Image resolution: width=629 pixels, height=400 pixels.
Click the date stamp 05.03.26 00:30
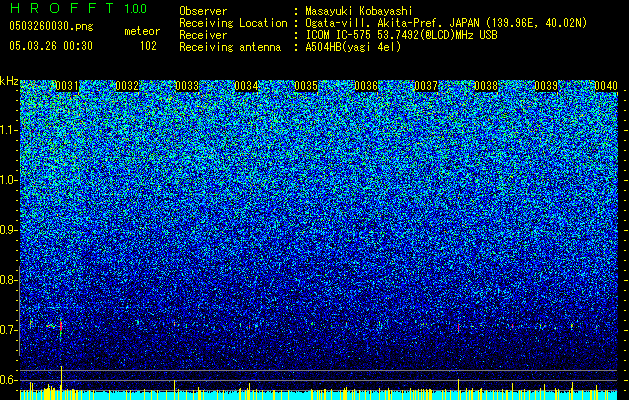[51, 46]
